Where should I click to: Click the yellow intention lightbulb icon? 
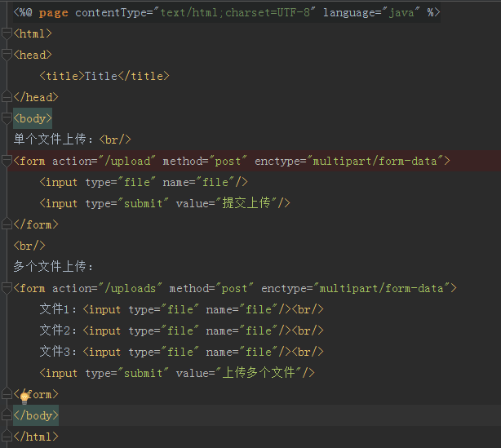coord(24,397)
